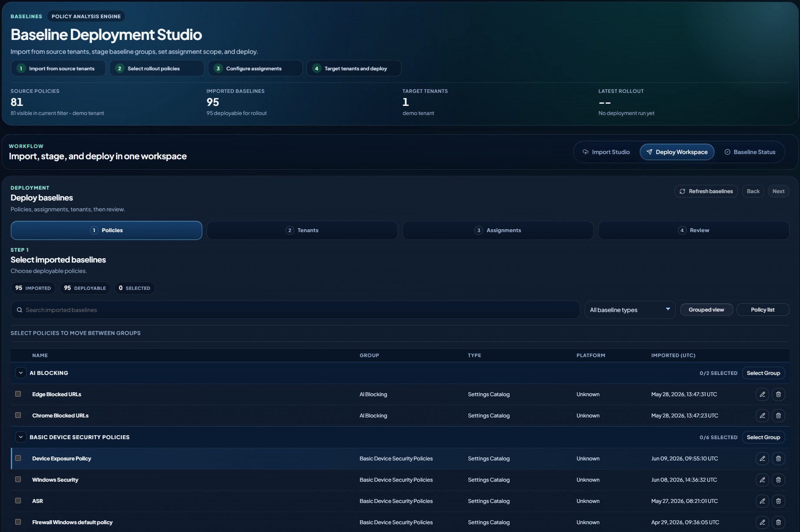Click the Imported Baselines count 95
Image resolution: width=800 pixels, height=532 pixels.
coord(213,102)
